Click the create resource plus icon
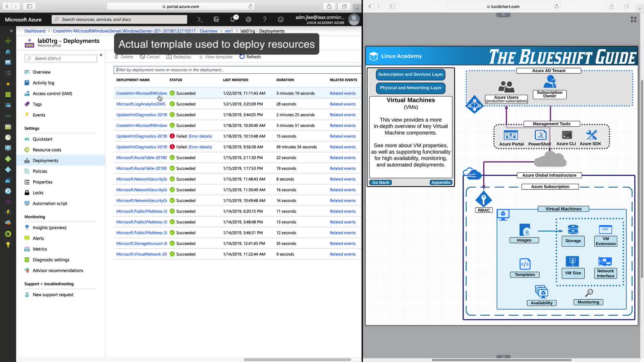 point(8,41)
